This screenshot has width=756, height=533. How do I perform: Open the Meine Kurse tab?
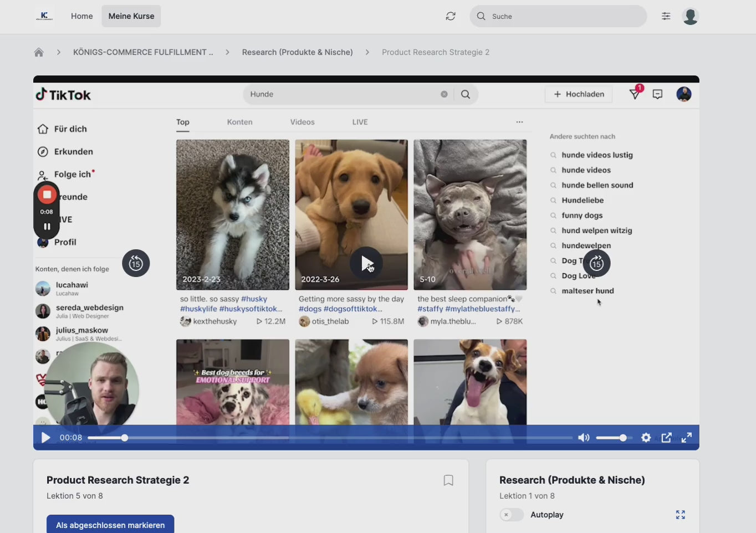tap(131, 16)
